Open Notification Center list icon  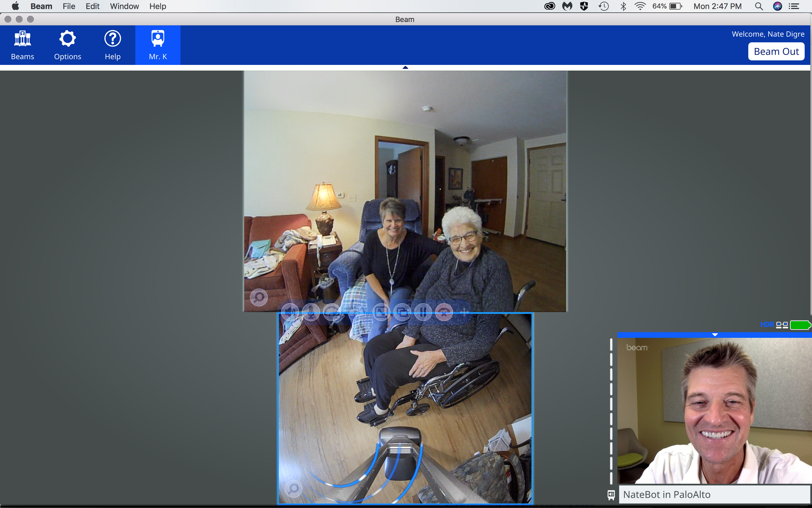coord(794,6)
